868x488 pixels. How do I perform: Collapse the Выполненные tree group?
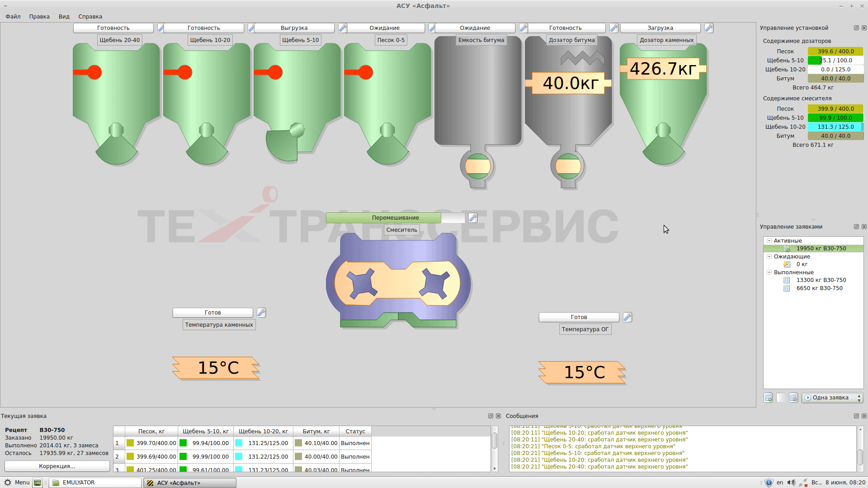coord(769,272)
